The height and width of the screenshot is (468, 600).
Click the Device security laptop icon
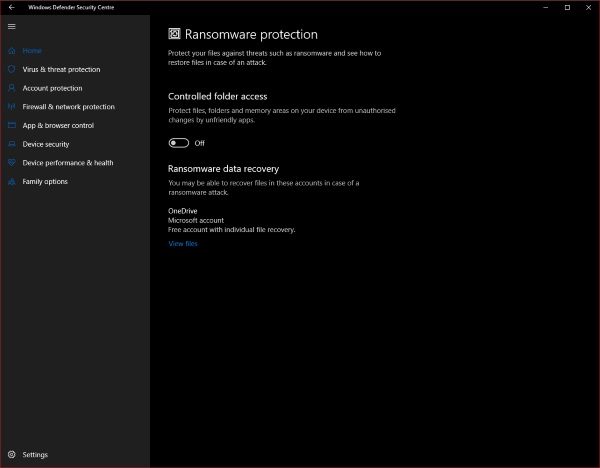coord(11,144)
